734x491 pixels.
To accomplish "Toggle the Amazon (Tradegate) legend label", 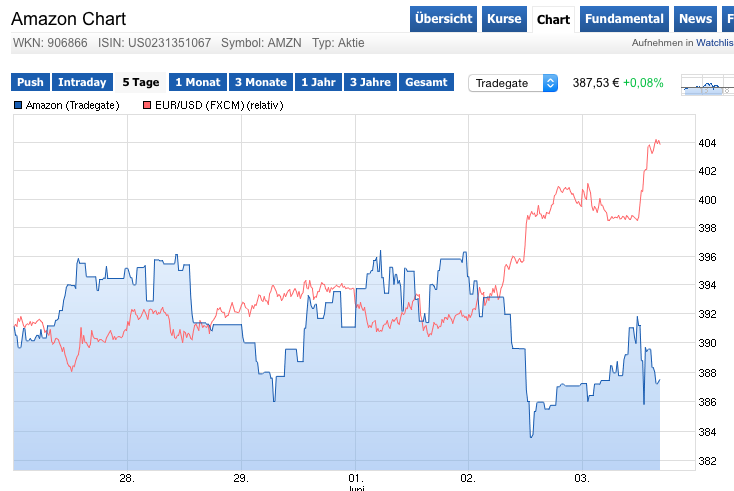I will 72,105.
